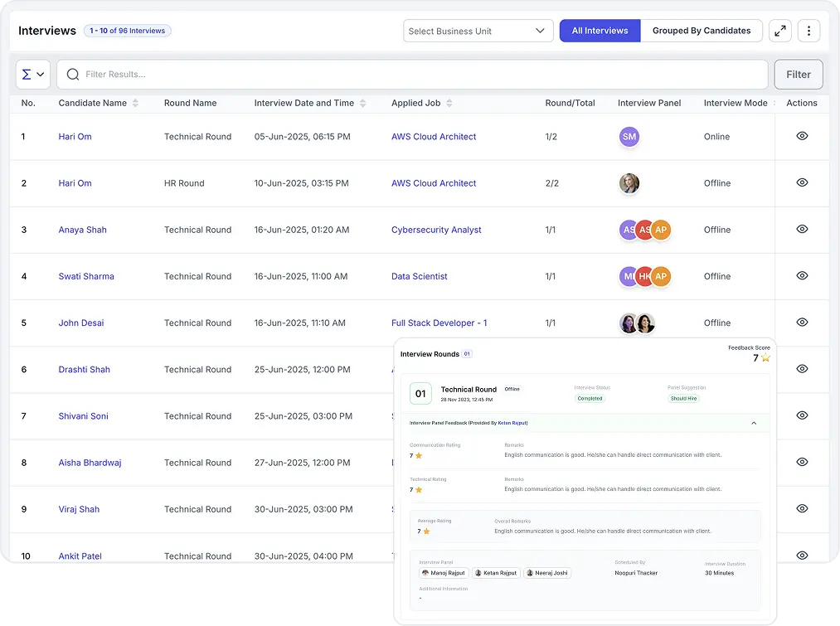Collapse the Interview Panel Feedback section
The height and width of the screenshot is (626, 840).
[754, 423]
